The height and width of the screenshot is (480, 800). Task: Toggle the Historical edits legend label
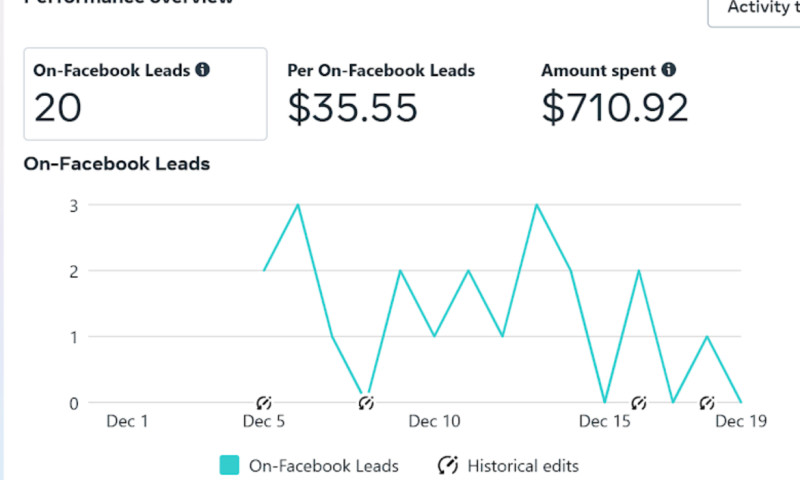tap(522, 465)
